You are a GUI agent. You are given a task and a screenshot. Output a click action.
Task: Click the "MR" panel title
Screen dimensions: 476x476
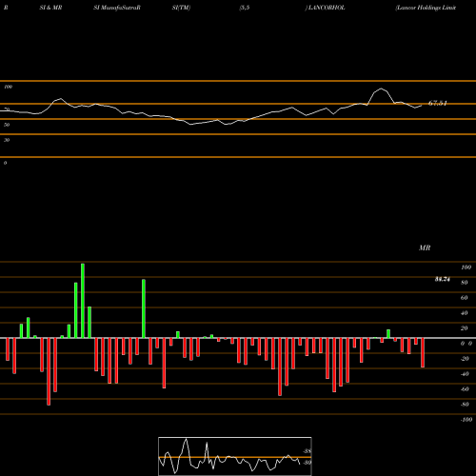(425, 248)
